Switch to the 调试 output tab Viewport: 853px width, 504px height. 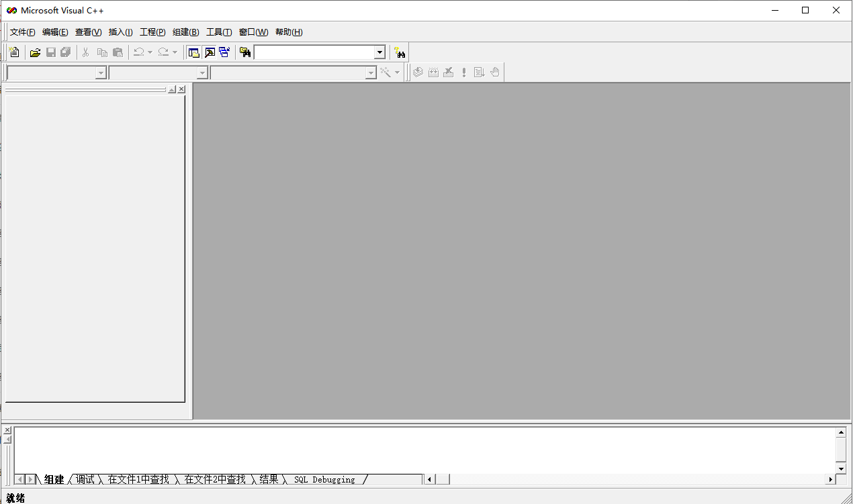85,479
